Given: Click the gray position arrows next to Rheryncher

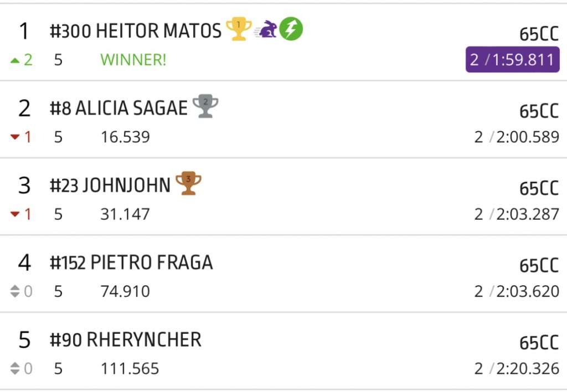Looking at the screenshot, I should pyautogui.click(x=16, y=369).
